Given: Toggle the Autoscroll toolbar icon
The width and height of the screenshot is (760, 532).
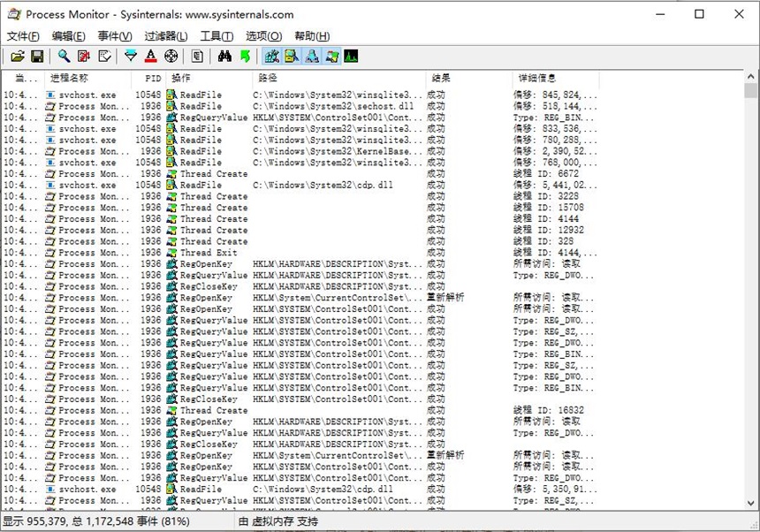Looking at the screenshot, I should pos(84,57).
